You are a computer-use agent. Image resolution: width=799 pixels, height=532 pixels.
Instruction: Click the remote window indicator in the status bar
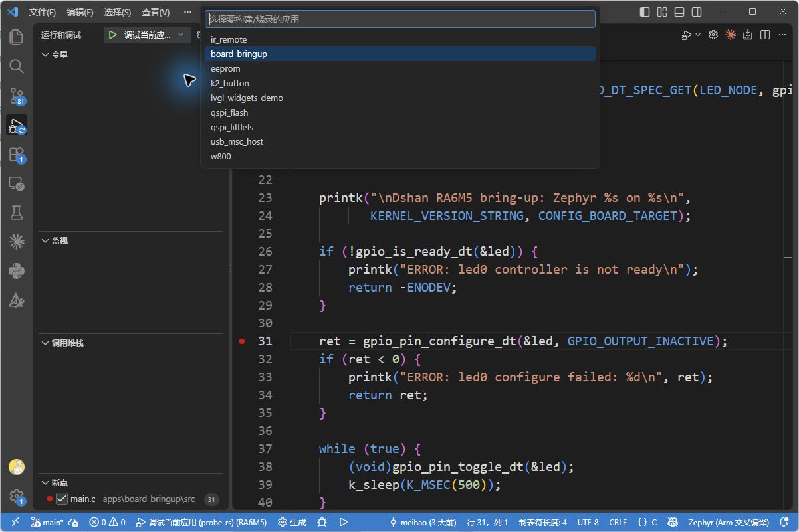[x=15, y=523]
